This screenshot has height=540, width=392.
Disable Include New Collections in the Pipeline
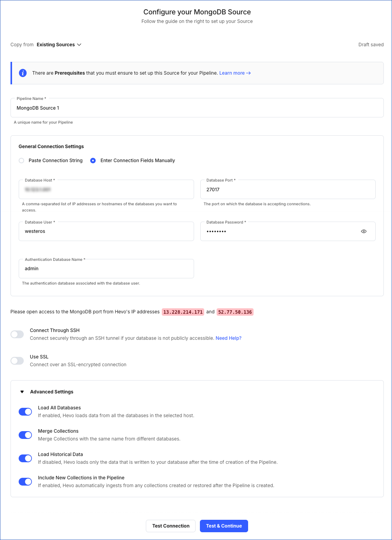pyautogui.click(x=25, y=481)
